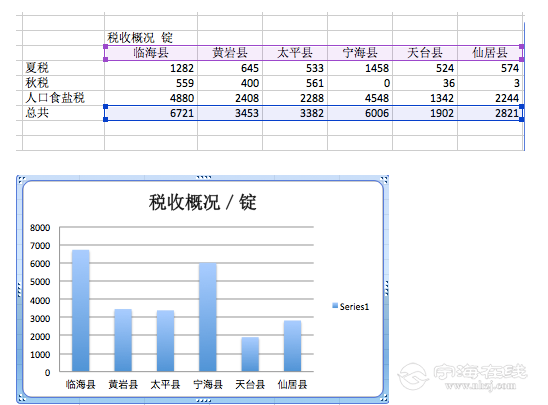
Task: Select the 仙居县 chart bar
Action: tap(293, 346)
